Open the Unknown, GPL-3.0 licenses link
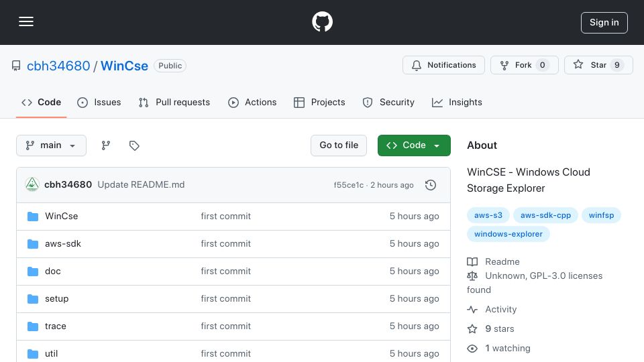Image resolution: width=644 pixels, height=362 pixels. [535, 283]
